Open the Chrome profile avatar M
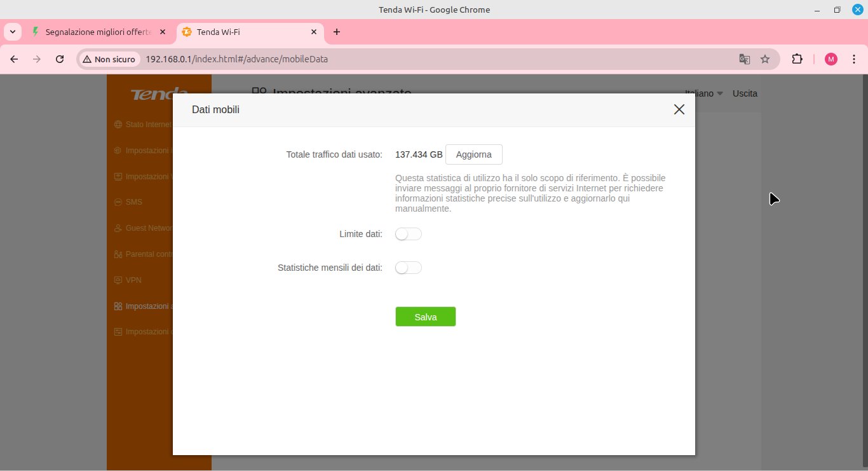This screenshot has width=868, height=471. click(831, 59)
